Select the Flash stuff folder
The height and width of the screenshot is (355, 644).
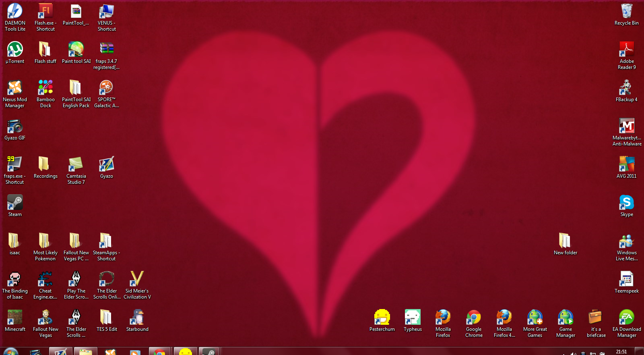coord(45,53)
